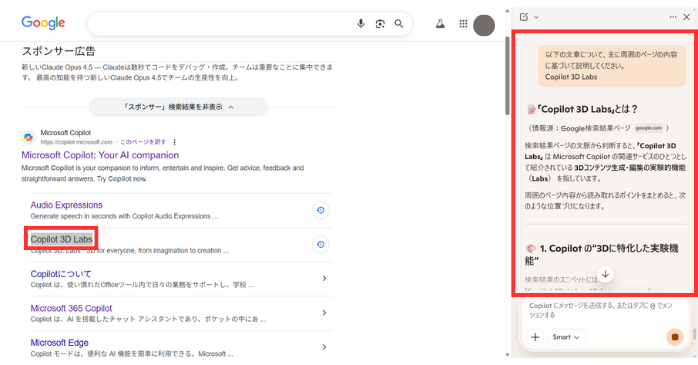
Task: Expand arrow for Microsoft Edge row
Action: (x=324, y=347)
